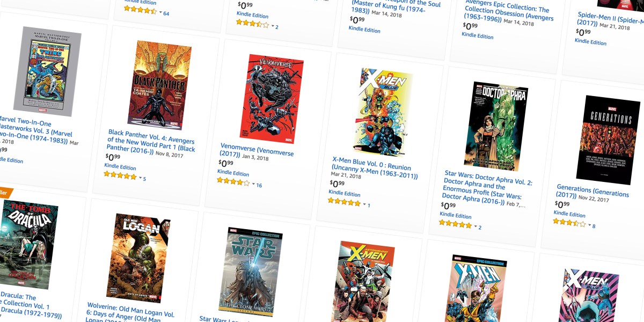Click the 16 reviews count for Venomverse
The image size is (644, 322).
[259, 185]
